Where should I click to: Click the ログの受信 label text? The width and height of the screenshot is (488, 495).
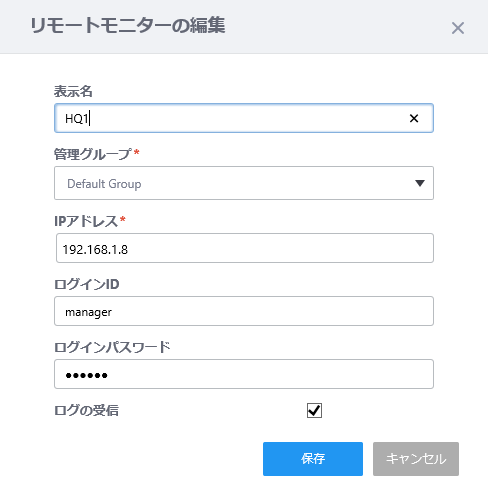86,410
